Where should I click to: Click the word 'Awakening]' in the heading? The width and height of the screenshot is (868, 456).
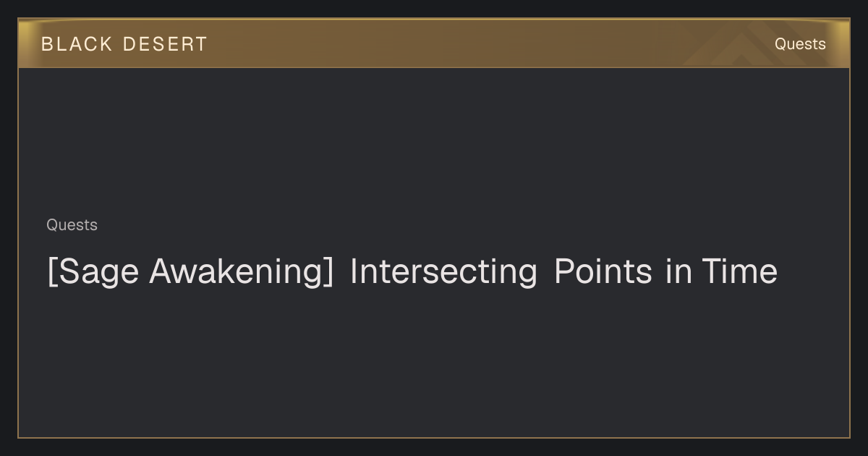[x=242, y=272]
